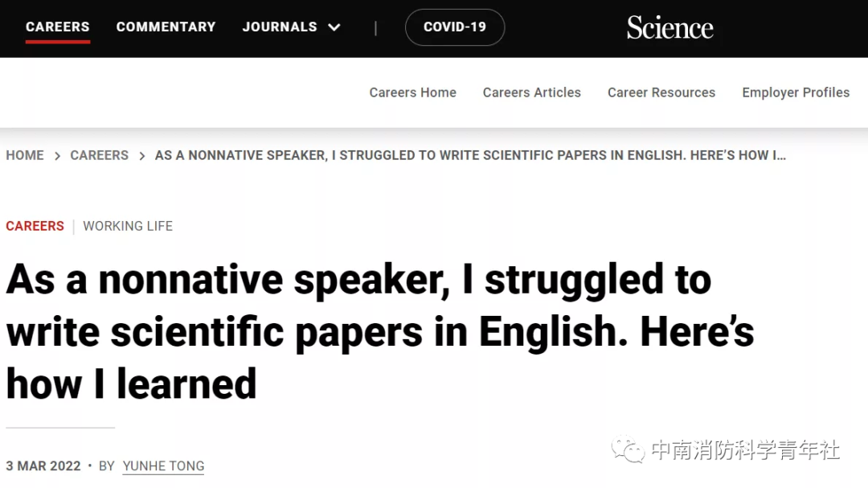
Task: Click the WeChat watermark icon
Action: (x=628, y=450)
